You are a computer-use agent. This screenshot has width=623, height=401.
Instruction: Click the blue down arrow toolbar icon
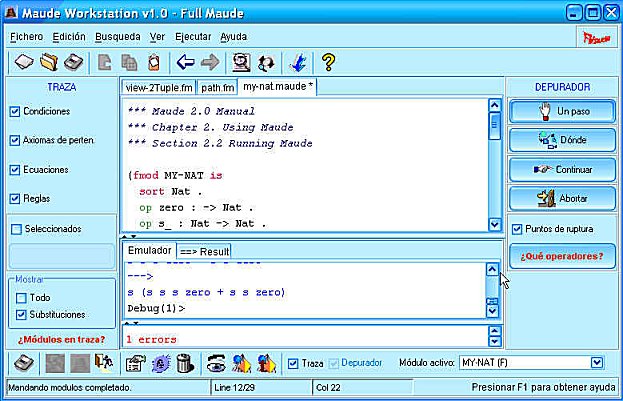click(x=297, y=62)
